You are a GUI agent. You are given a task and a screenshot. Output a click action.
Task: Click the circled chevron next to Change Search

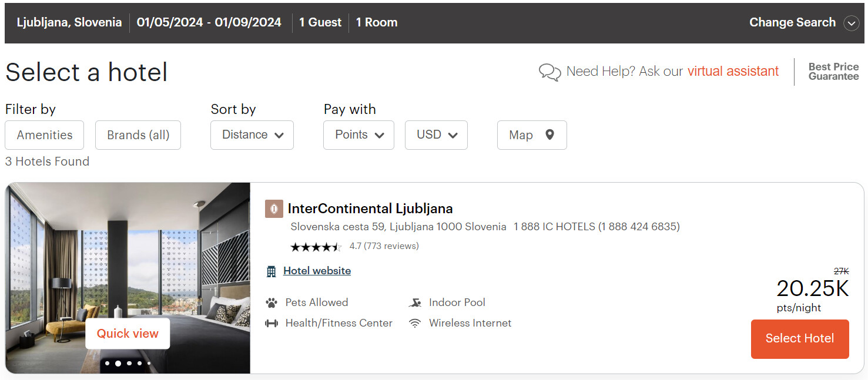point(851,23)
